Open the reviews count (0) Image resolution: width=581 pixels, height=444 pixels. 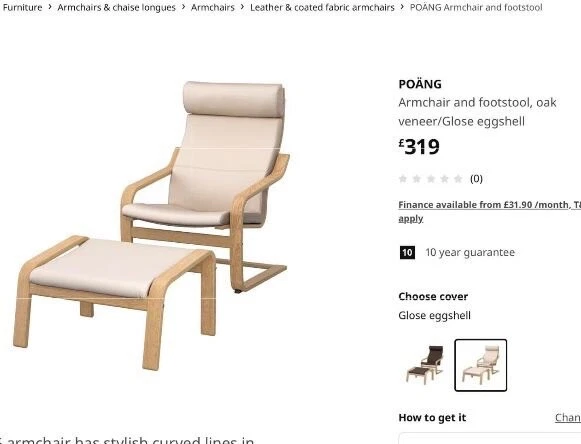[x=476, y=179]
